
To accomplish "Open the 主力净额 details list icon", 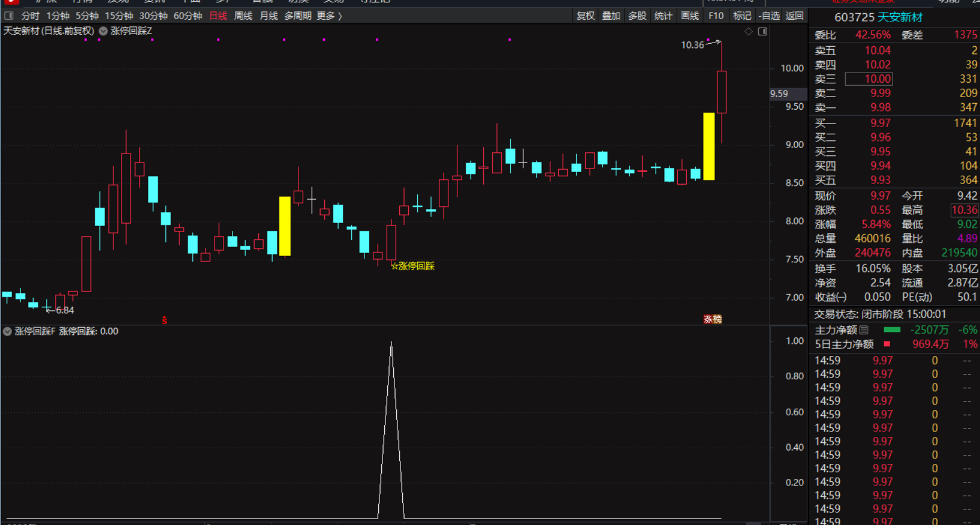I will (x=864, y=330).
